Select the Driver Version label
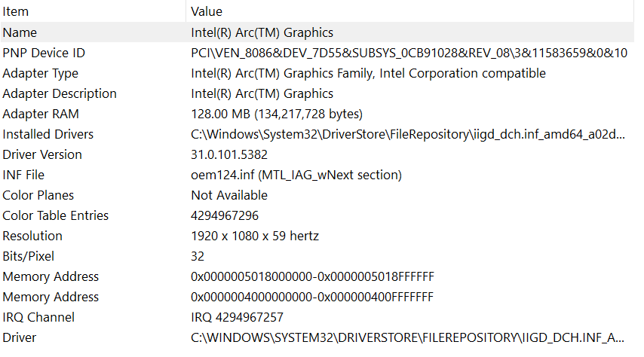The image size is (644, 357). click(x=42, y=154)
